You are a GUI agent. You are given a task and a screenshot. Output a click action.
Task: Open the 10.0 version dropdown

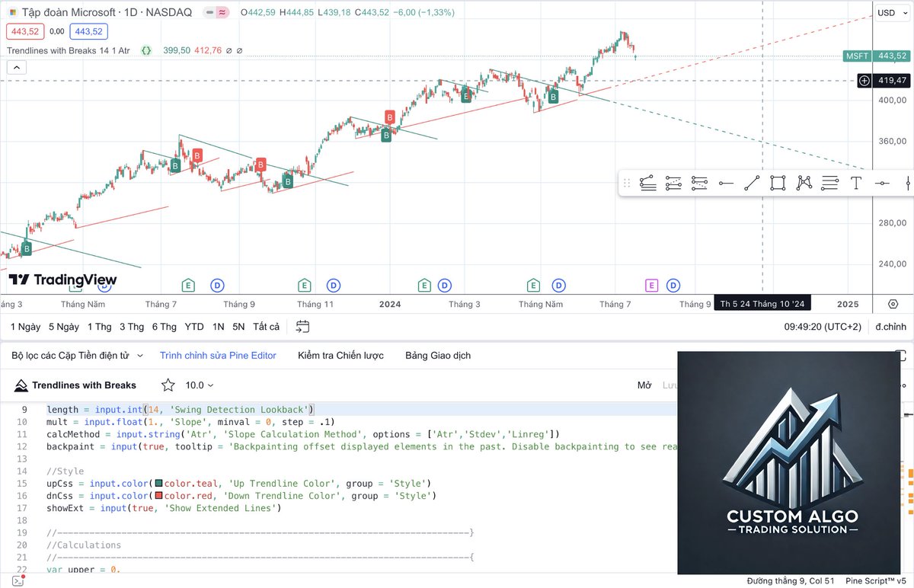[200, 385]
